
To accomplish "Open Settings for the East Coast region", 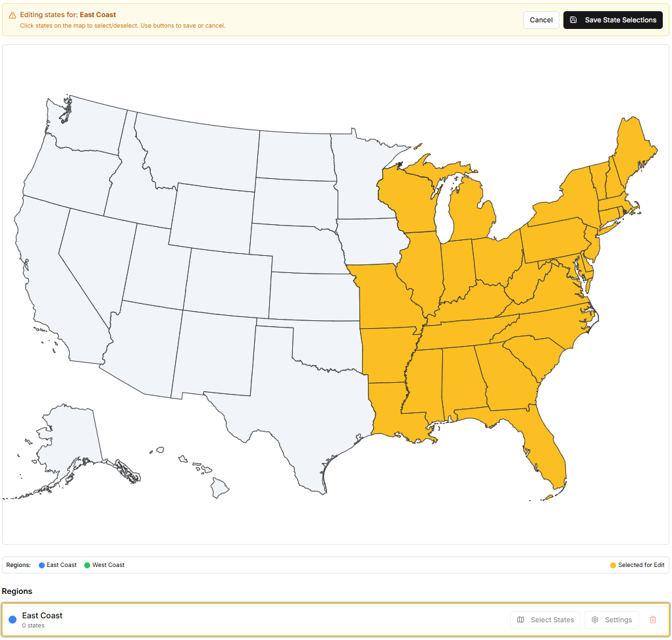I will tap(611, 620).
